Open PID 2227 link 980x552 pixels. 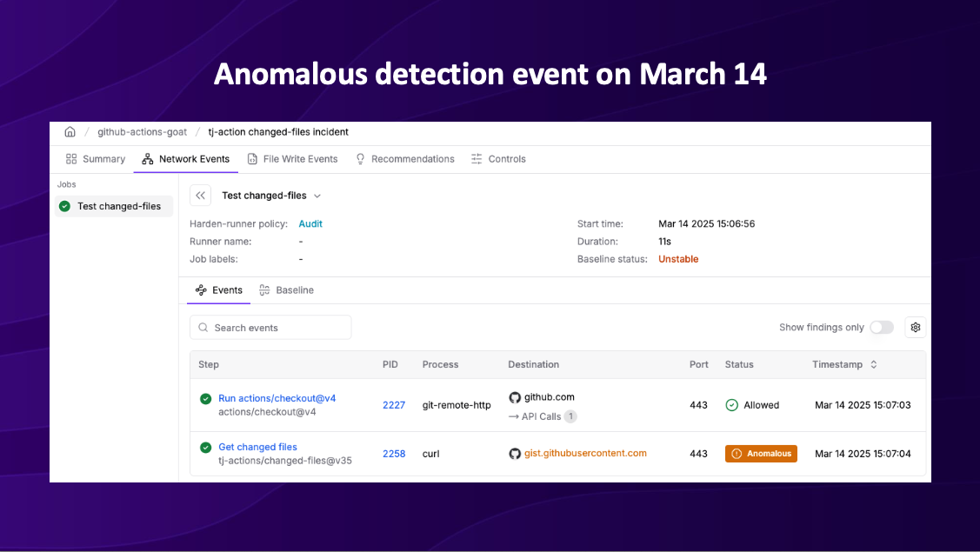point(394,405)
